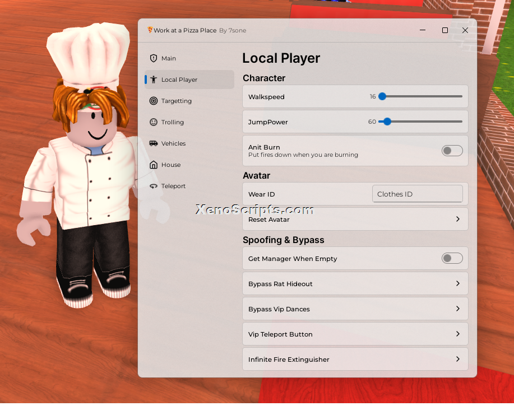
Task: Minimize the Work at a Pizza Place window
Action: 423,30
